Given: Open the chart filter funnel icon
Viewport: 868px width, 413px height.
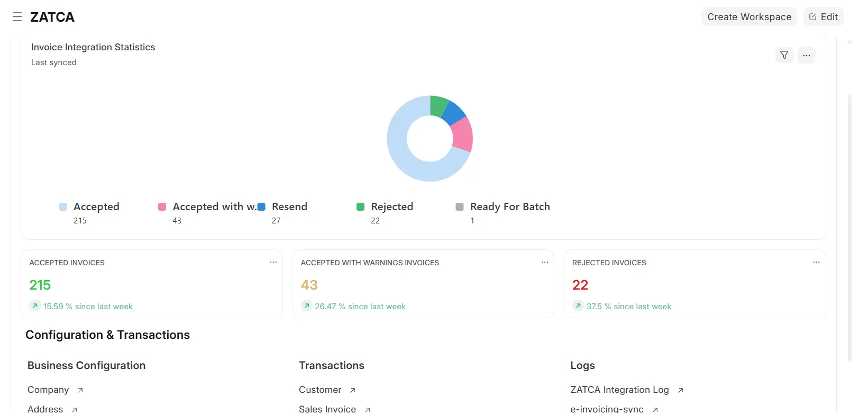Looking at the screenshot, I should click(x=784, y=55).
